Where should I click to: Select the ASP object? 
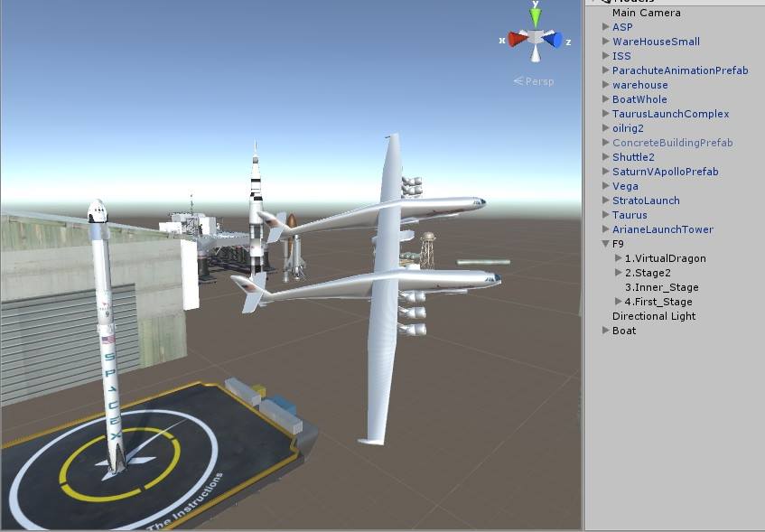point(622,27)
